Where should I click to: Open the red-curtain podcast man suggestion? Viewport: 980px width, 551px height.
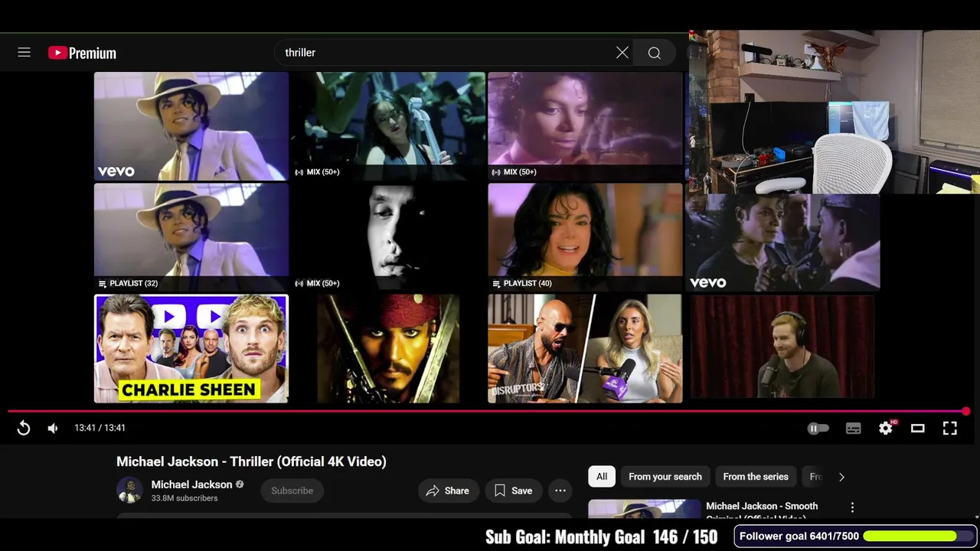[x=782, y=348]
